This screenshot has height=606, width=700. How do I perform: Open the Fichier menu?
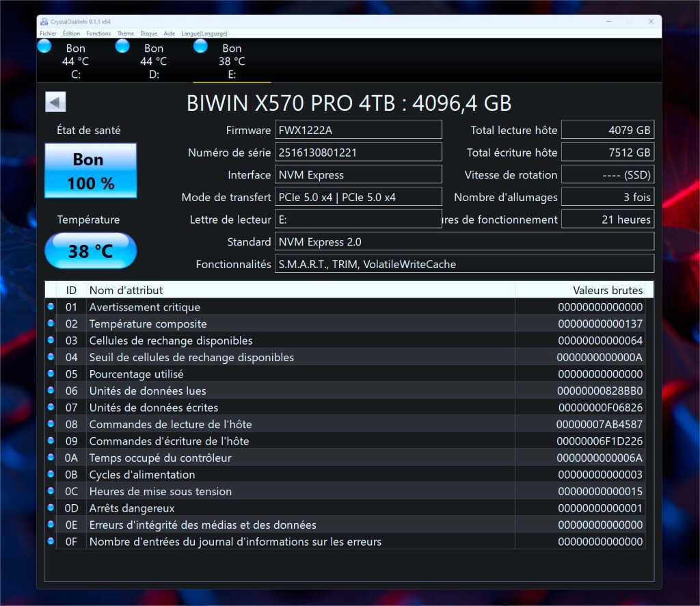(x=48, y=33)
